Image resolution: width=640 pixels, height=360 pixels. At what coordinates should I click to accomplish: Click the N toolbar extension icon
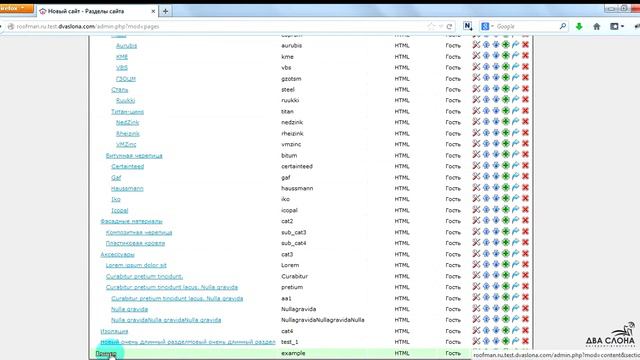click(468, 26)
